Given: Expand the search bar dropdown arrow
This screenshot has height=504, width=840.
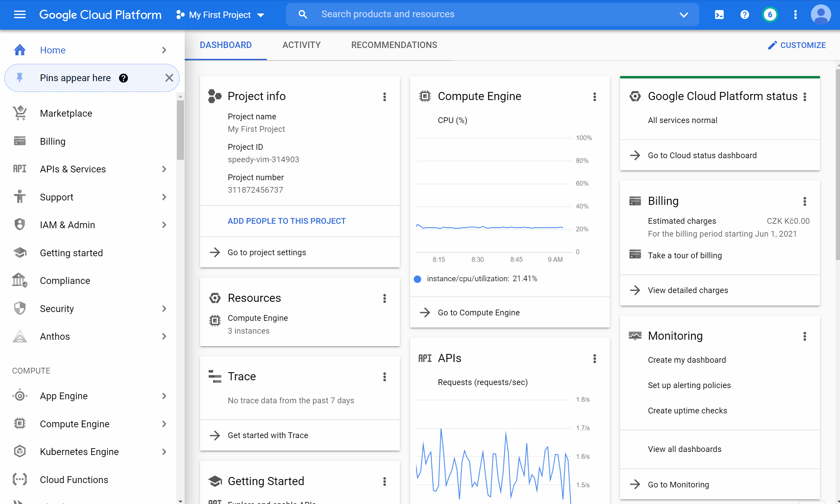Looking at the screenshot, I should click(683, 14).
